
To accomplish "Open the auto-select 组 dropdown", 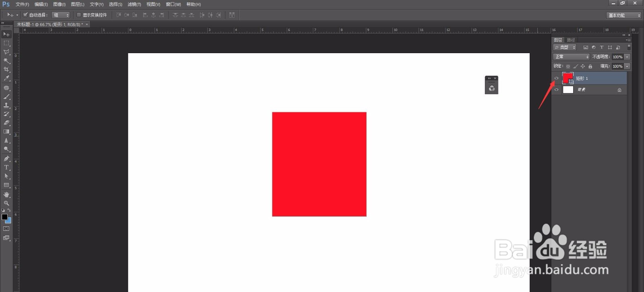I will click(x=61, y=15).
